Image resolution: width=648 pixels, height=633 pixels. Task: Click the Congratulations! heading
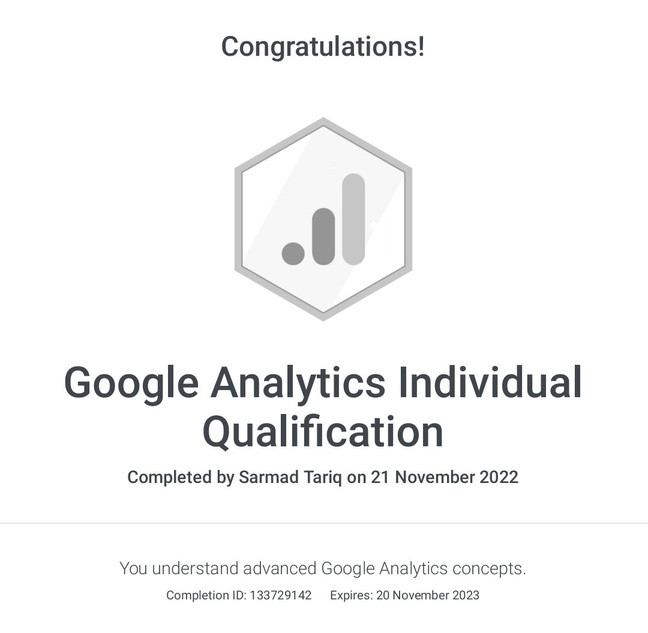[x=323, y=46]
